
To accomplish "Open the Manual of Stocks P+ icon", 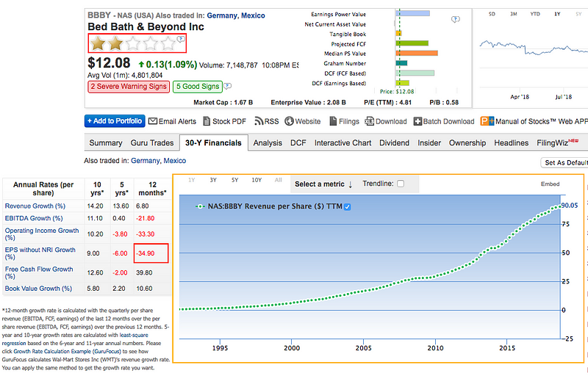I will point(487,121).
